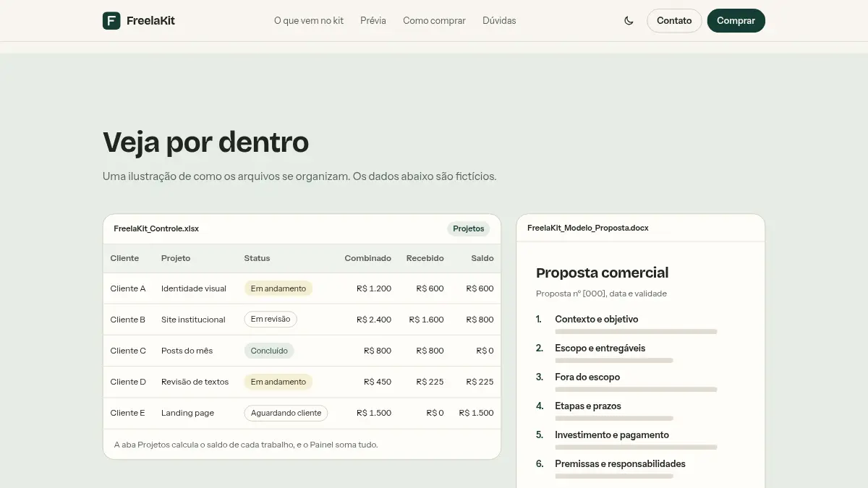Click the 'R$ 2.400' combined value

pyautogui.click(x=374, y=320)
